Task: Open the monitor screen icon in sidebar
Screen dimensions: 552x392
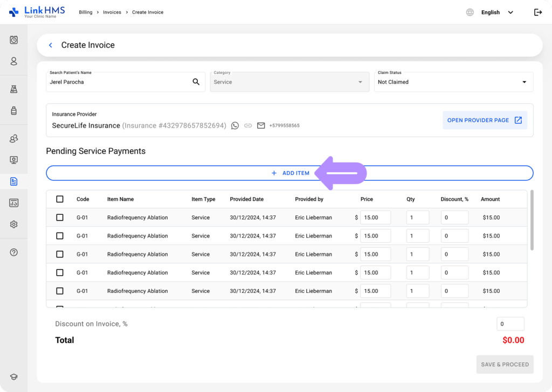Action: click(13, 160)
